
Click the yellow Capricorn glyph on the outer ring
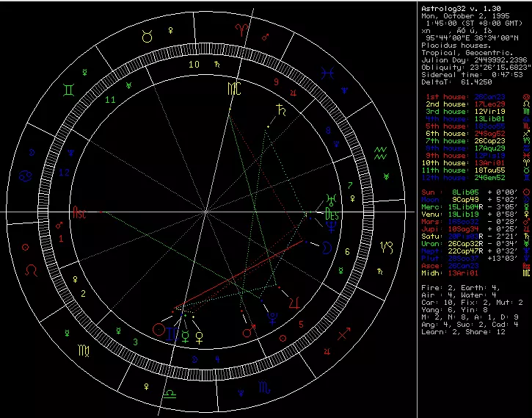tap(387, 248)
